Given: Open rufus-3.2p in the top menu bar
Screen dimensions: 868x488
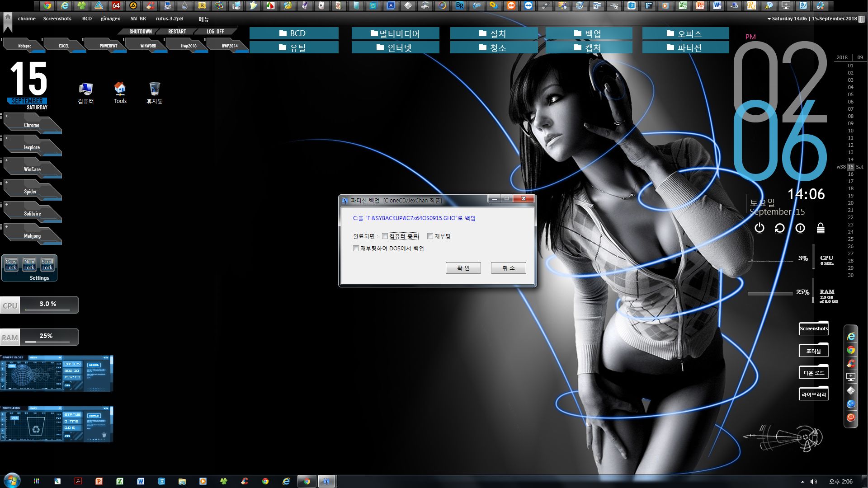Looking at the screenshot, I should tap(169, 19).
